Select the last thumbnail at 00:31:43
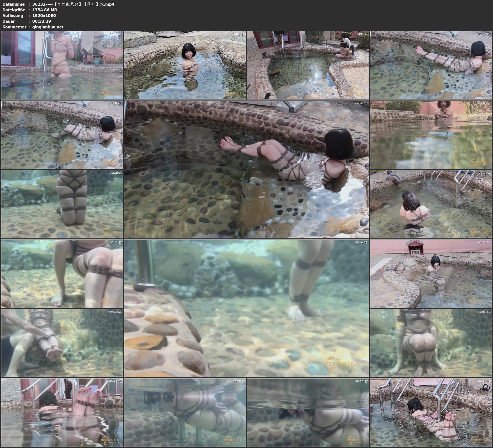This screenshot has width=493, height=448. click(x=431, y=412)
